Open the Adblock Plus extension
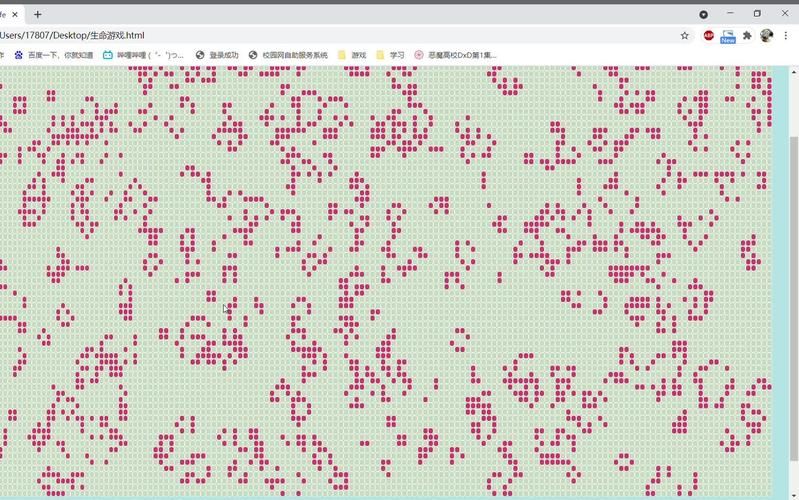799x500 pixels. pyautogui.click(x=709, y=35)
